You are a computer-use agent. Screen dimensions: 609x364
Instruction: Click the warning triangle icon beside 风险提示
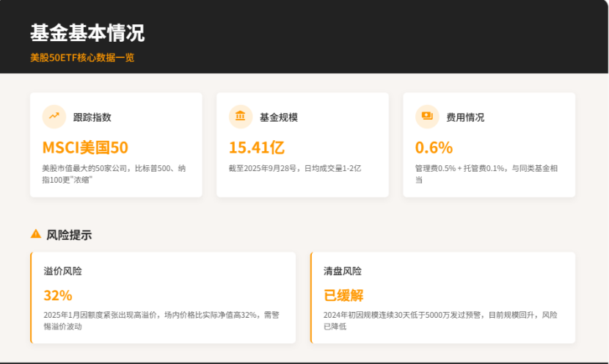click(36, 234)
